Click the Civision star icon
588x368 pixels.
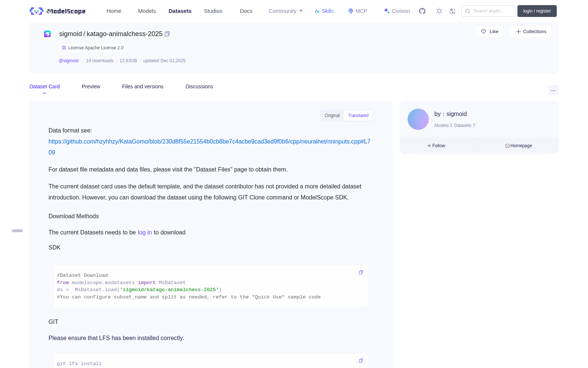coord(387,11)
